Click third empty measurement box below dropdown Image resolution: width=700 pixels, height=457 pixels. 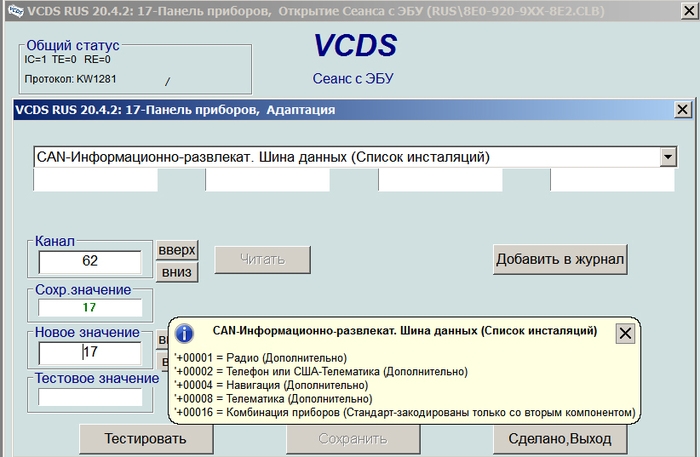[x=440, y=180]
